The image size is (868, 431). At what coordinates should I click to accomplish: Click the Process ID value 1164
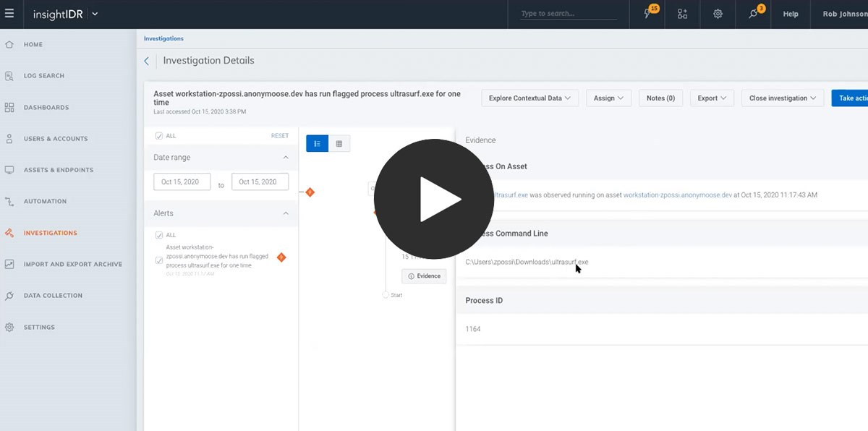coord(473,329)
